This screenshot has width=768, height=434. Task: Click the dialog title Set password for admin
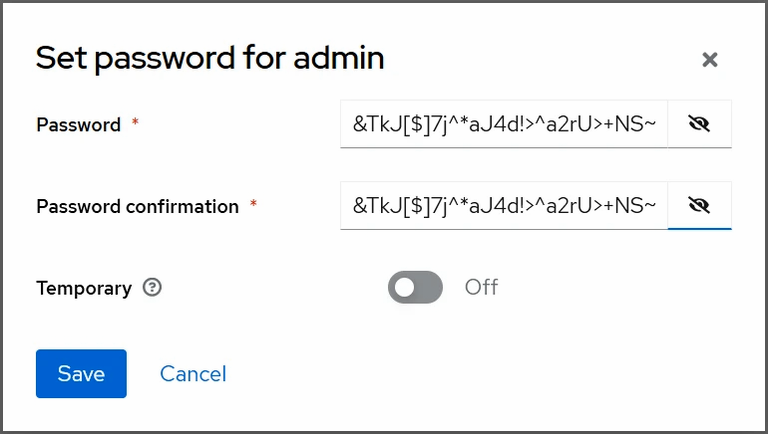click(x=210, y=58)
